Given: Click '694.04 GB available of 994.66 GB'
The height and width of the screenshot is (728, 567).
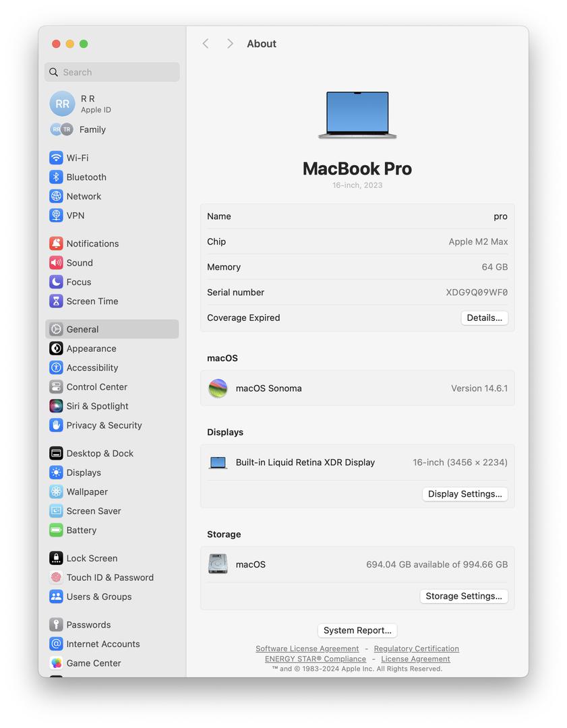Looking at the screenshot, I should 437,564.
